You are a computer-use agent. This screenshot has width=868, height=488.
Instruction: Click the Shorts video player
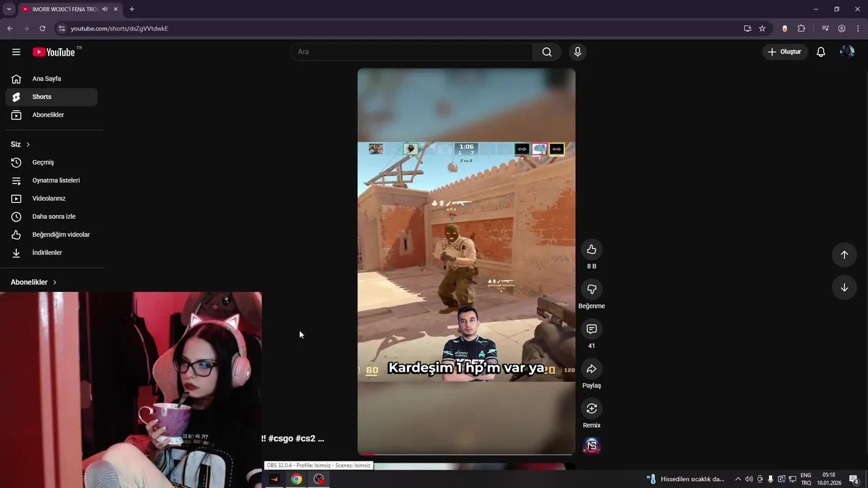[467, 261]
